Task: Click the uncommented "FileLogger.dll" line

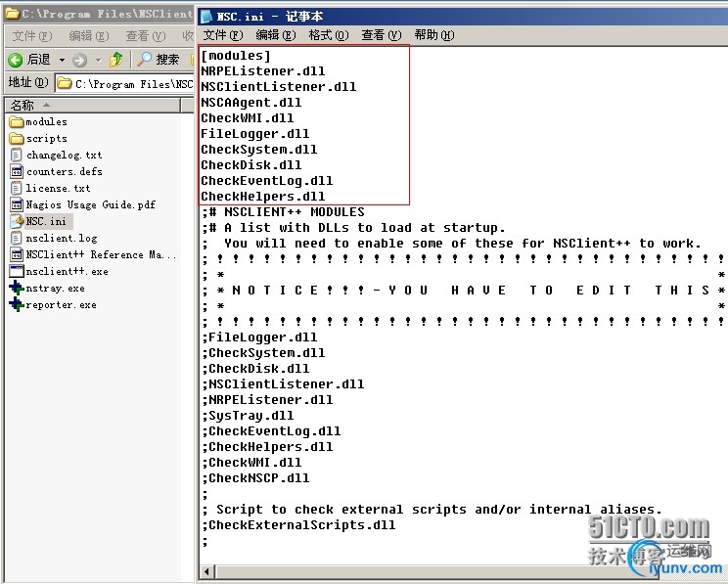Action: click(254, 134)
